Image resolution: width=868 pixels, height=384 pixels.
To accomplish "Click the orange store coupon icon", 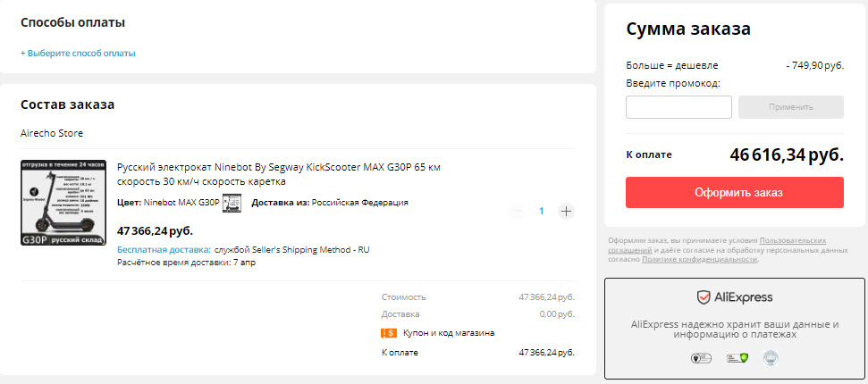I will (388, 333).
